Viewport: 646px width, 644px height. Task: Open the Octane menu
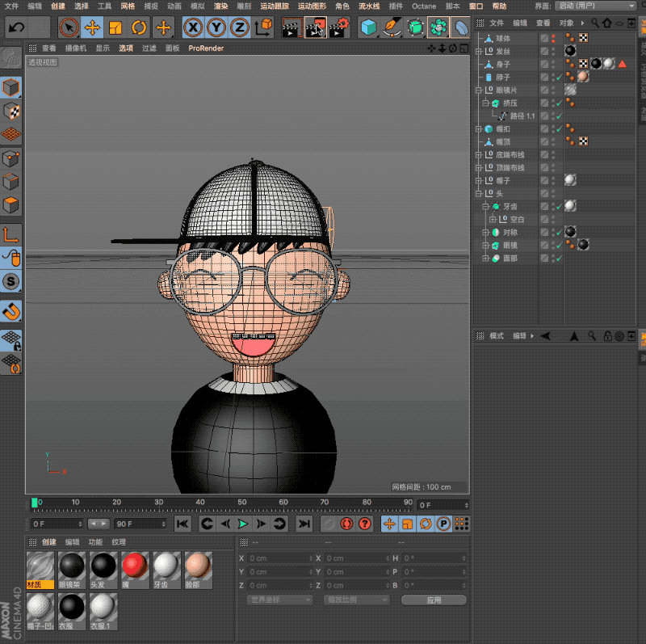[x=424, y=6]
